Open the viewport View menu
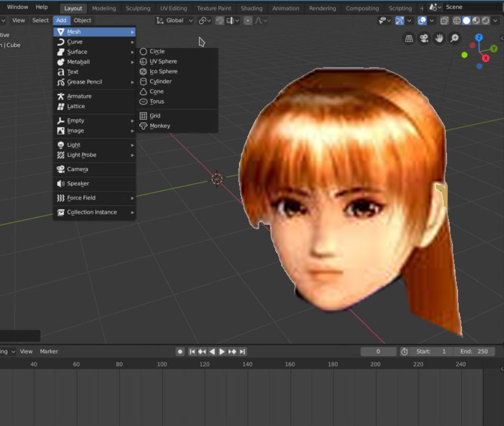 (x=18, y=20)
